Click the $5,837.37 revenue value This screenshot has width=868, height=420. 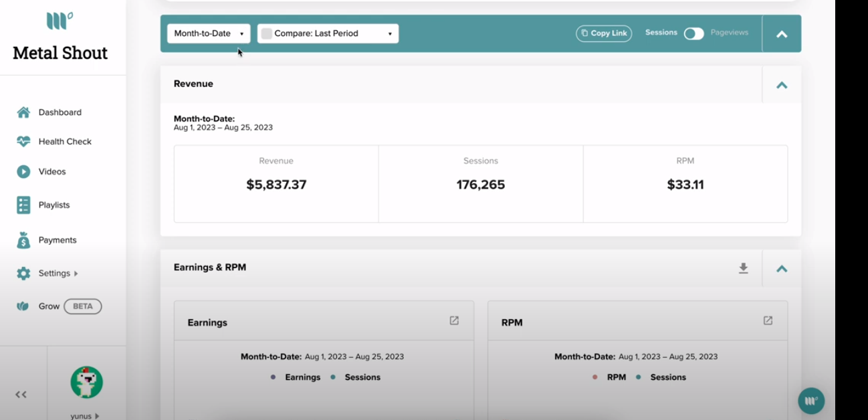[x=276, y=185]
